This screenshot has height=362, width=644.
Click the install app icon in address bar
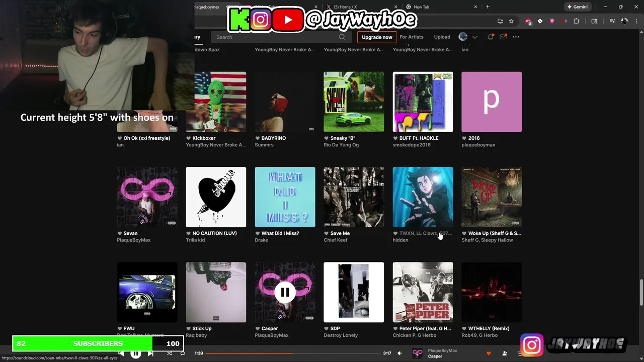500,21
